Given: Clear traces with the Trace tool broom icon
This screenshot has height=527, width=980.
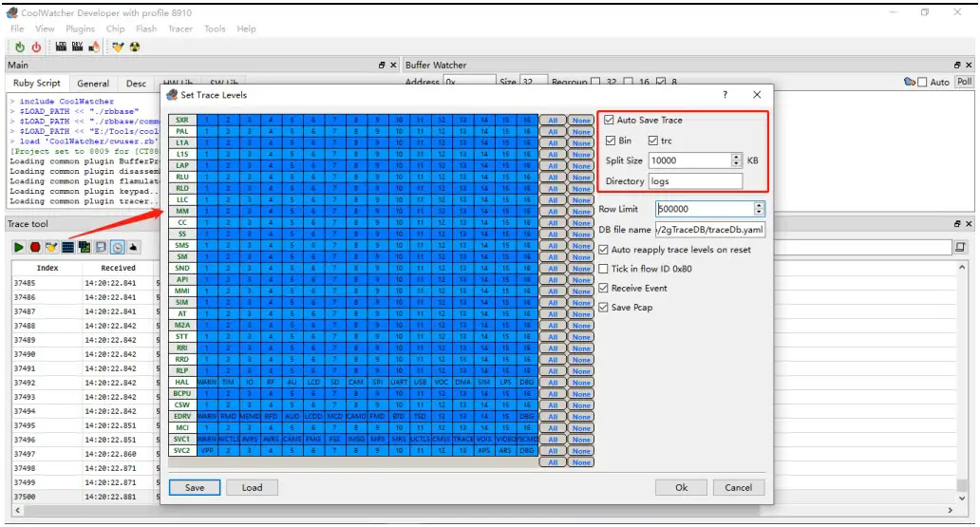Looking at the screenshot, I should pos(51,248).
